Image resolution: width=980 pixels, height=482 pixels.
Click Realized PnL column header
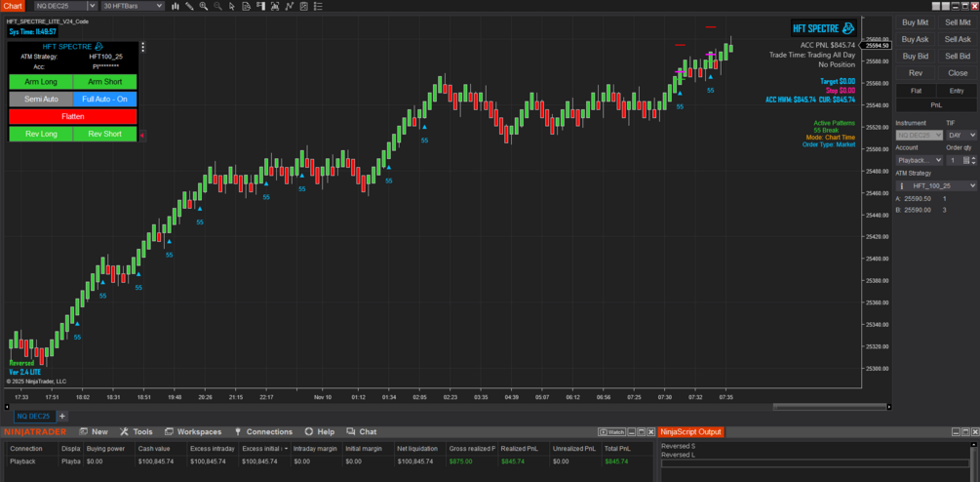(523, 449)
